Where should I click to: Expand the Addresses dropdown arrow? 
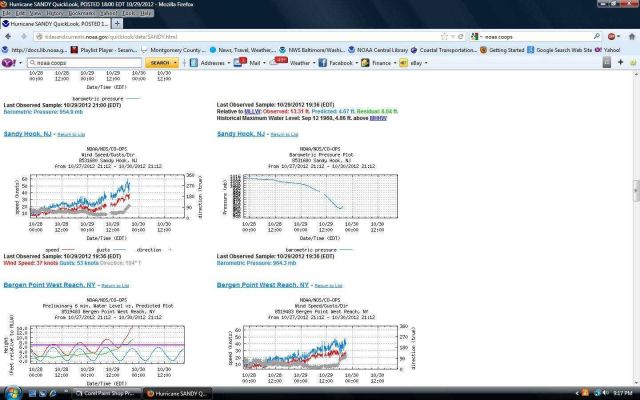(x=229, y=63)
